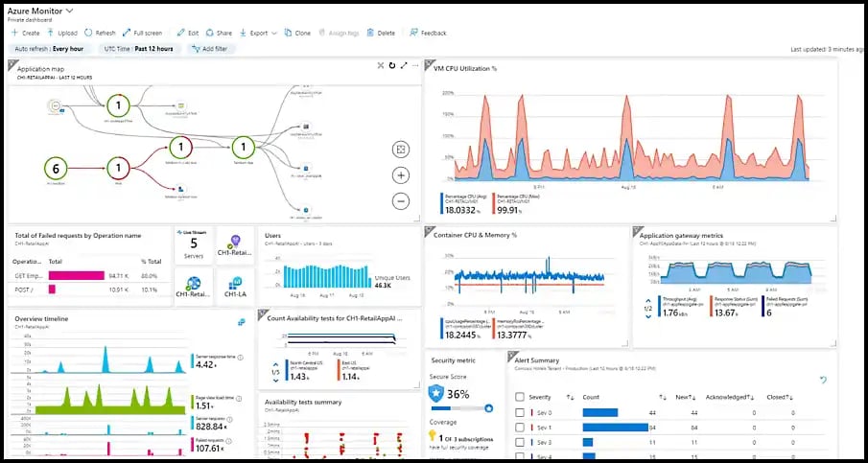Clone this dashboard
This screenshot has width=868, height=463.
pyautogui.click(x=298, y=33)
